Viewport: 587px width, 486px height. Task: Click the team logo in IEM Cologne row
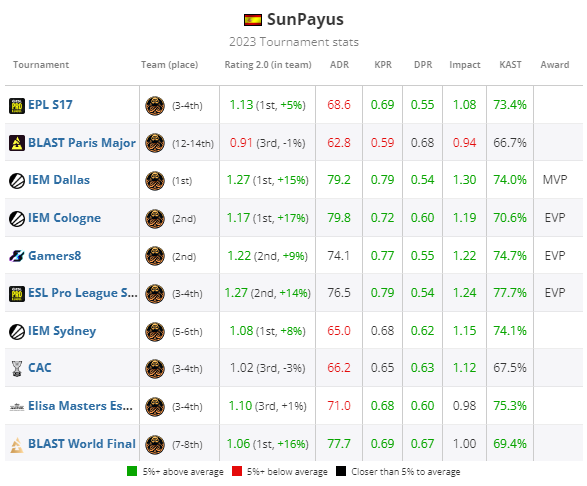tap(155, 219)
